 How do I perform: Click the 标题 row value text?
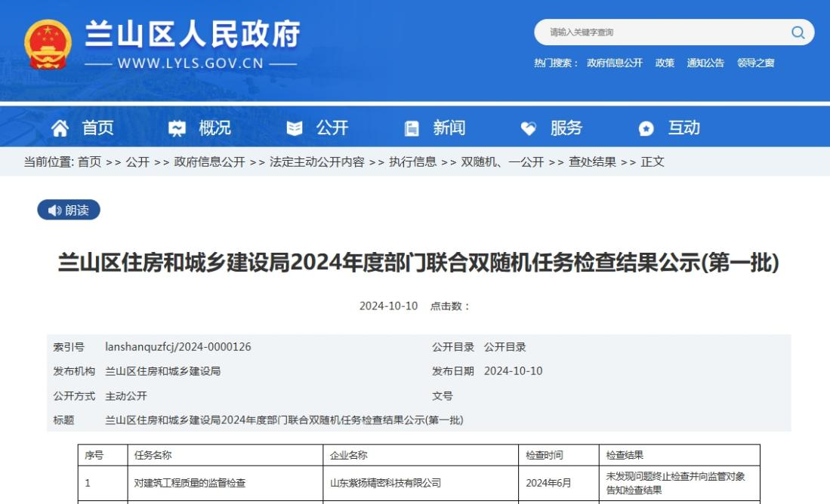point(284,420)
